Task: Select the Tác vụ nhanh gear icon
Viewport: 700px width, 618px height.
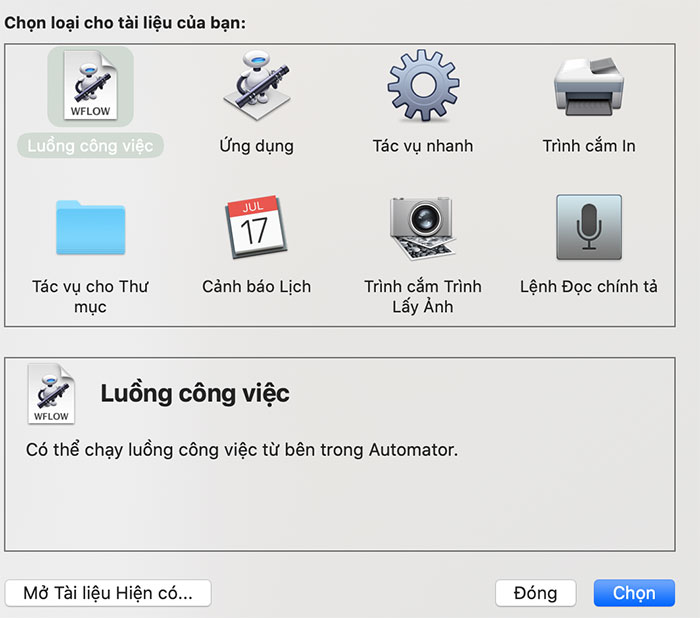Action: pyautogui.click(x=423, y=85)
